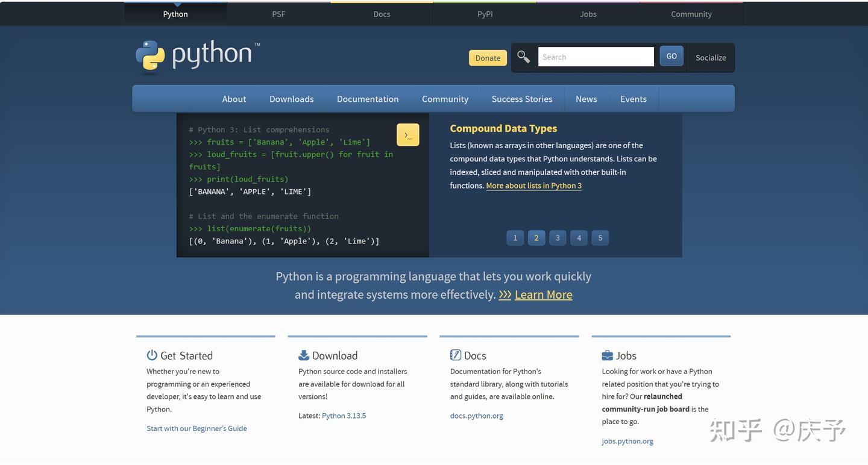Open the Success Stories menu item
This screenshot has height=465, width=868.
point(521,98)
